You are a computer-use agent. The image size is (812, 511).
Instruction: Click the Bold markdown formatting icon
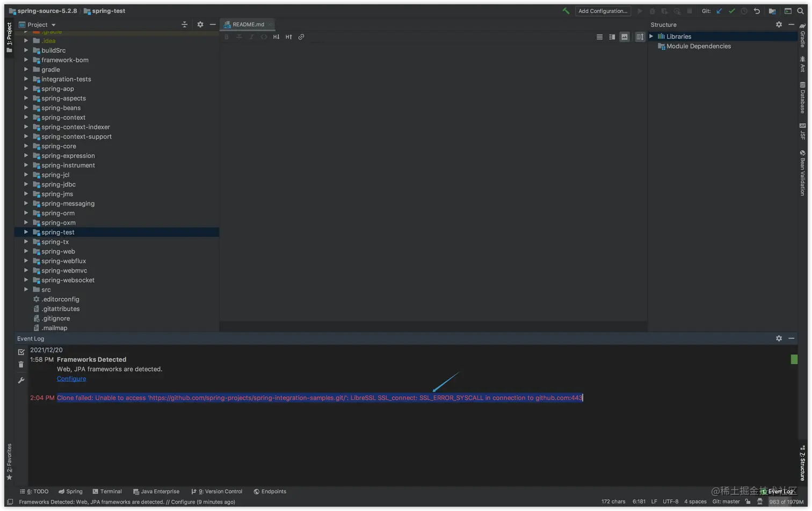pyautogui.click(x=227, y=37)
